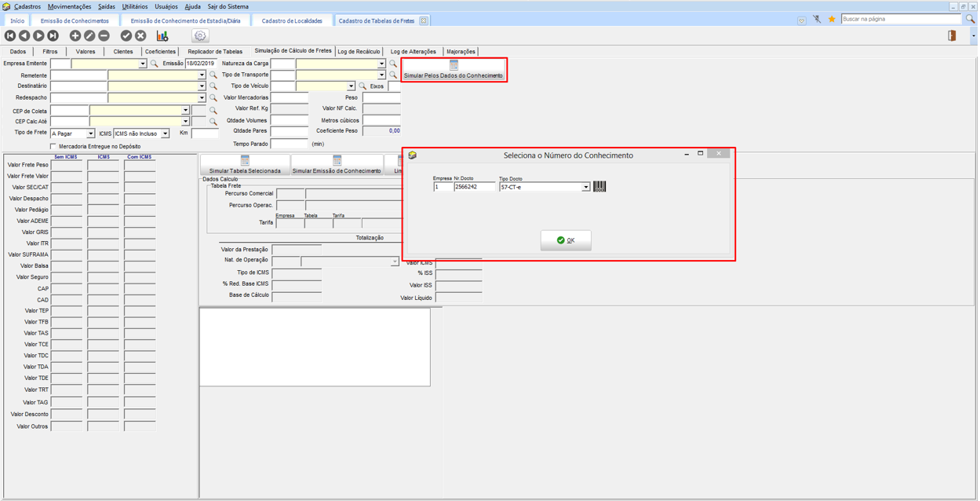Switch to Emissão de Conhecimentos tab
980x501 pixels.
(x=75, y=20)
